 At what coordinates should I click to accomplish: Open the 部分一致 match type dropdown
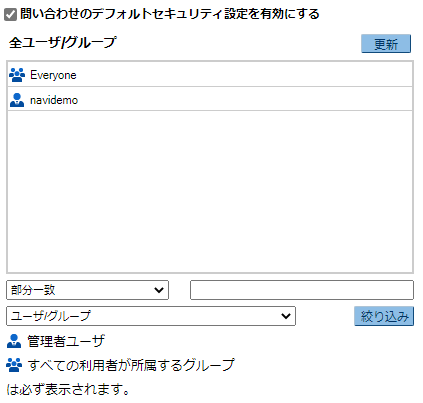tap(87, 290)
